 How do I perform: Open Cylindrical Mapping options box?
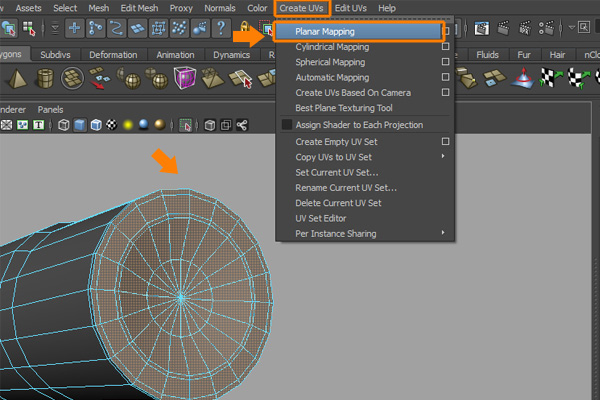[x=445, y=47]
